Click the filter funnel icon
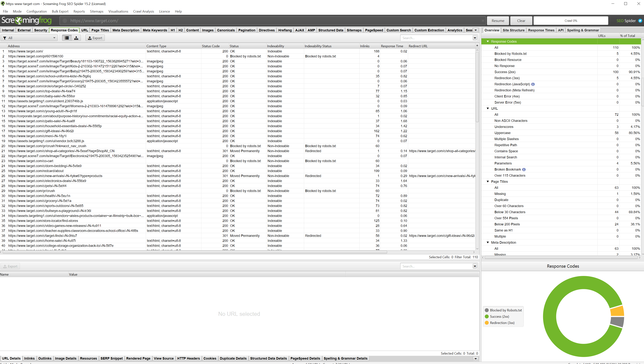 coord(4,38)
